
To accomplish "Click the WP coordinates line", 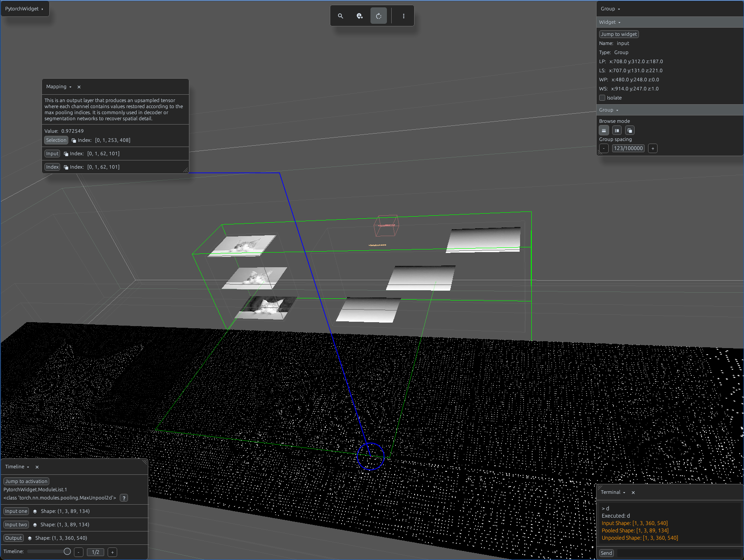I will click(629, 80).
